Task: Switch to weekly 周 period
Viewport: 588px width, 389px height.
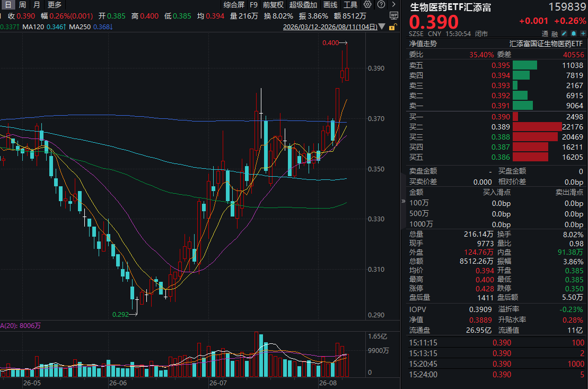Action: (22, 5)
